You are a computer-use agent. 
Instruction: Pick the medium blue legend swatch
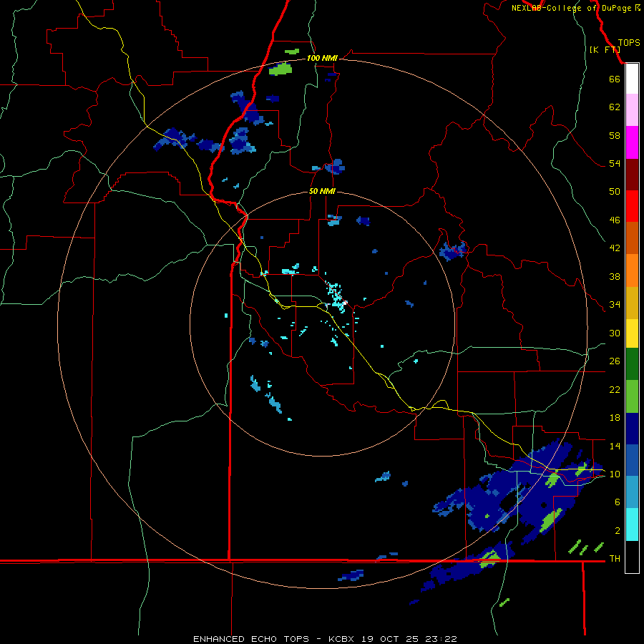click(x=632, y=460)
